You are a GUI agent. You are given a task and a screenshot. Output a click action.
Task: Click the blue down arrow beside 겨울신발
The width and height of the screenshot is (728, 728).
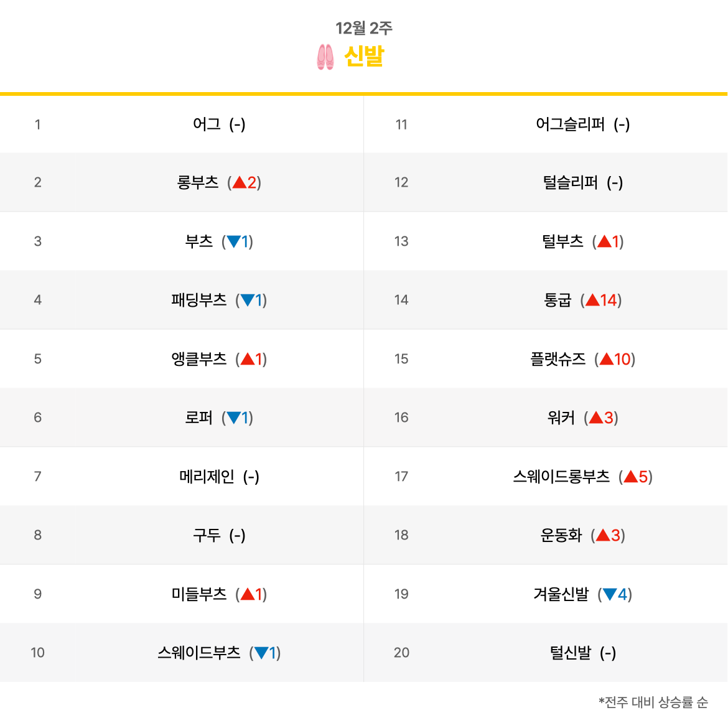pos(610,594)
